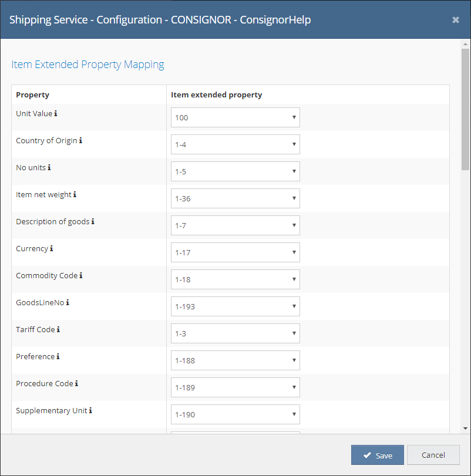Screen dimensions: 471x476
Task: Click the info icon next to Country of Origin
Action: [80, 140]
